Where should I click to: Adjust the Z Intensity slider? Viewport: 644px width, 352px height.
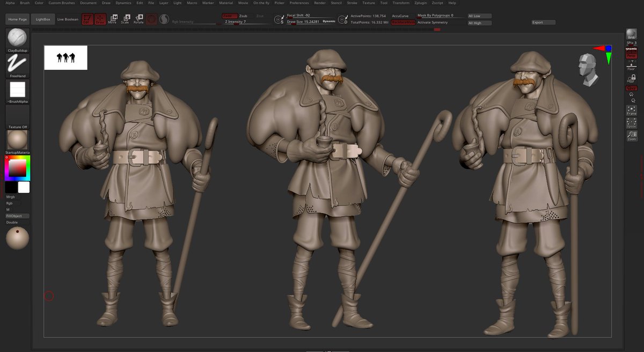point(247,22)
